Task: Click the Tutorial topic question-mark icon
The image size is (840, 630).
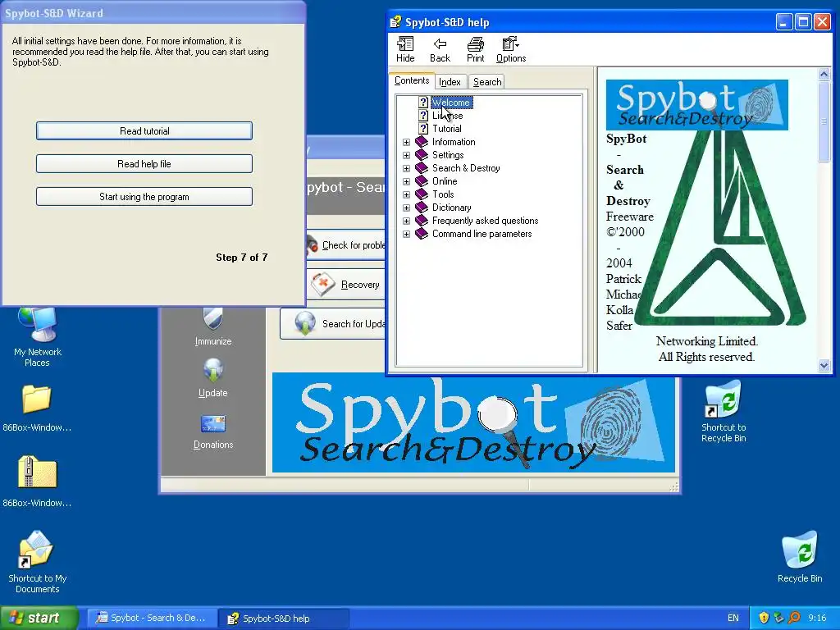Action: click(x=423, y=129)
